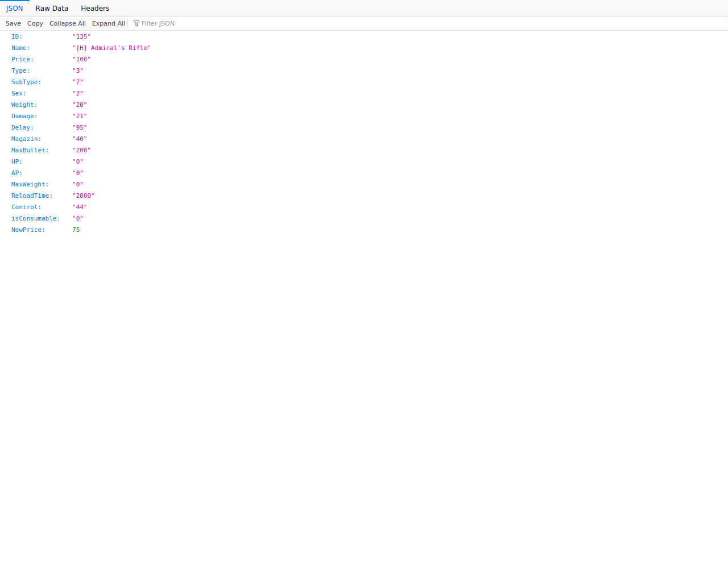Select the Magazin value "40"
Viewport: 728px width, 582px height.
click(x=80, y=139)
